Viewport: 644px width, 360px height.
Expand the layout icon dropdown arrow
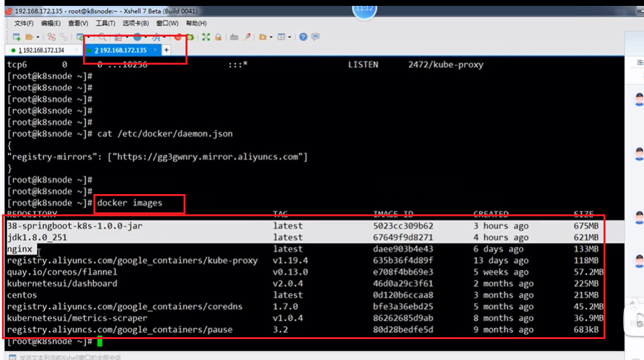point(289,37)
